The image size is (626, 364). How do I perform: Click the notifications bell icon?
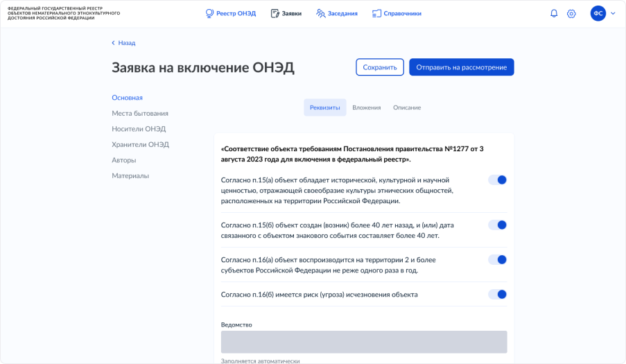click(554, 14)
